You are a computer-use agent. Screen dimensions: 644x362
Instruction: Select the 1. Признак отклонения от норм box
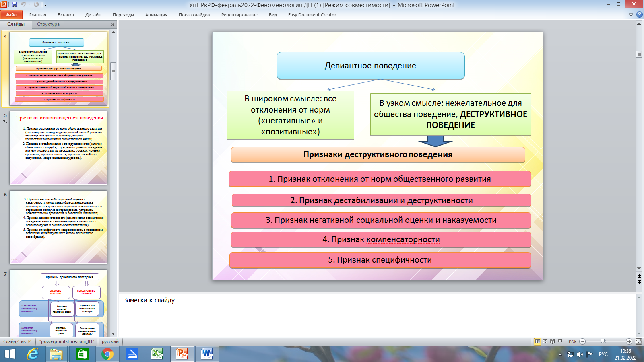(380, 179)
